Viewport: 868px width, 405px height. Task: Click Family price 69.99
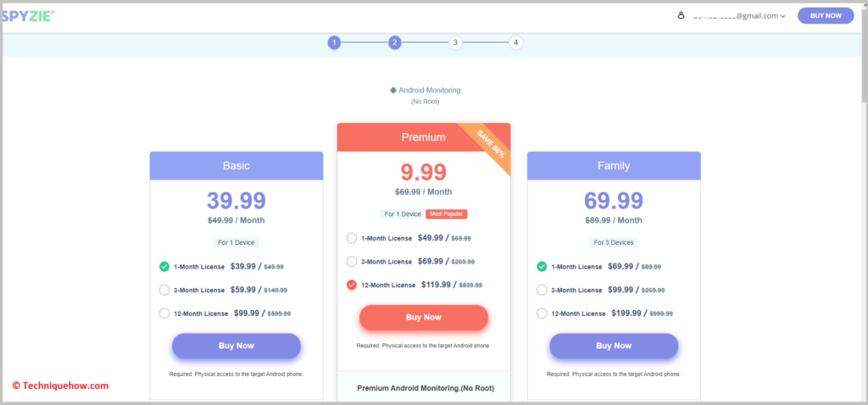[614, 200]
